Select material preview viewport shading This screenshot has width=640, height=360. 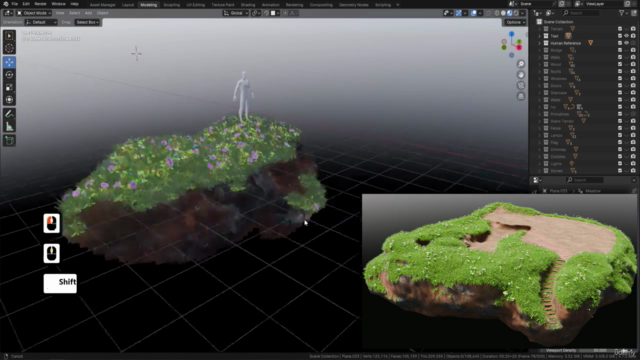point(509,13)
